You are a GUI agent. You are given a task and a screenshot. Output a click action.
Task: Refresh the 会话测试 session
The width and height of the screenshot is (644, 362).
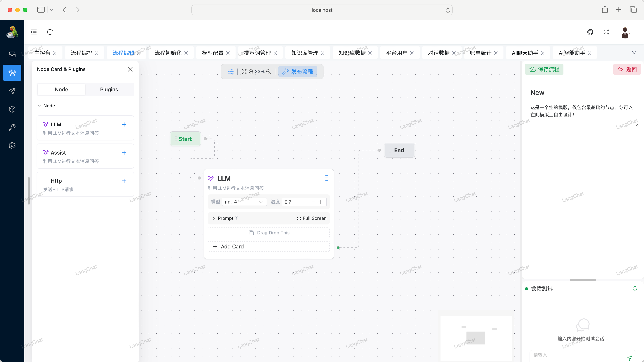(634, 288)
